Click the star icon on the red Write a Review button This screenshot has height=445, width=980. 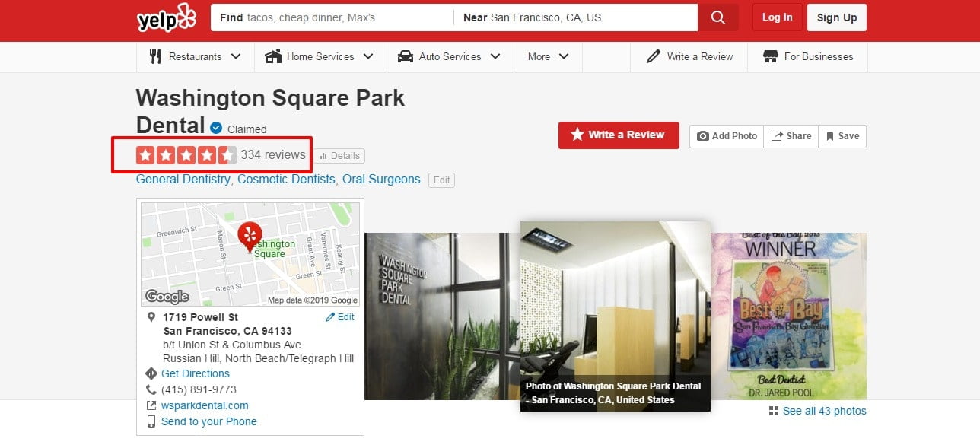(577, 135)
